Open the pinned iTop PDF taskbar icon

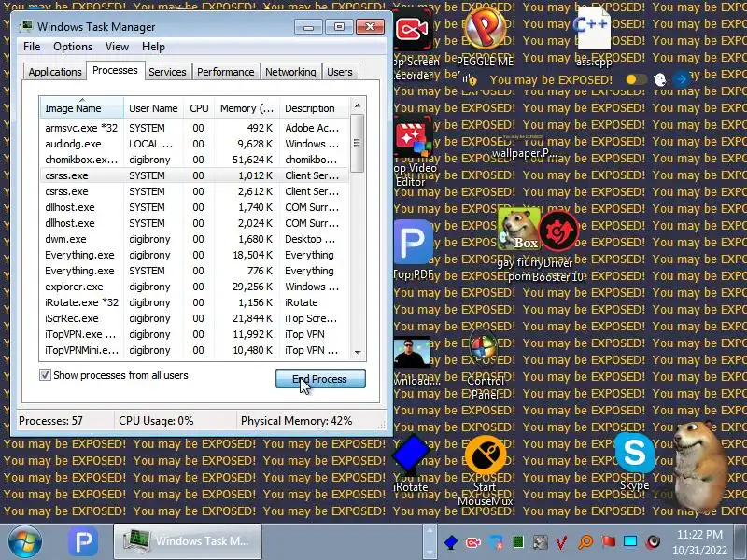83,541
